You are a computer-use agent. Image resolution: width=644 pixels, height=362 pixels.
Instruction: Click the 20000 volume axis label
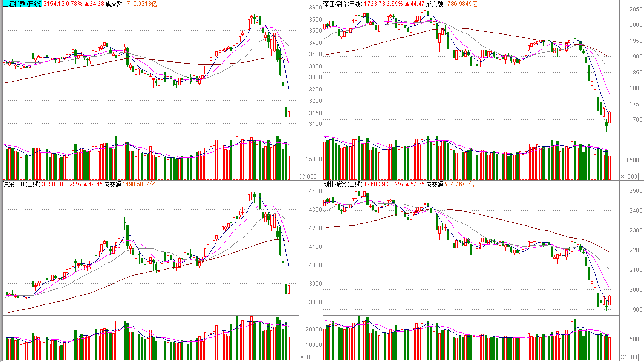[314, 329]
